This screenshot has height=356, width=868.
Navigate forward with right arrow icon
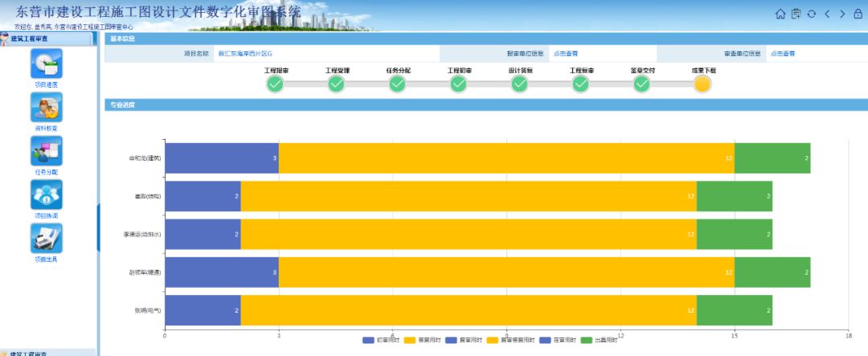pos(841,14)
